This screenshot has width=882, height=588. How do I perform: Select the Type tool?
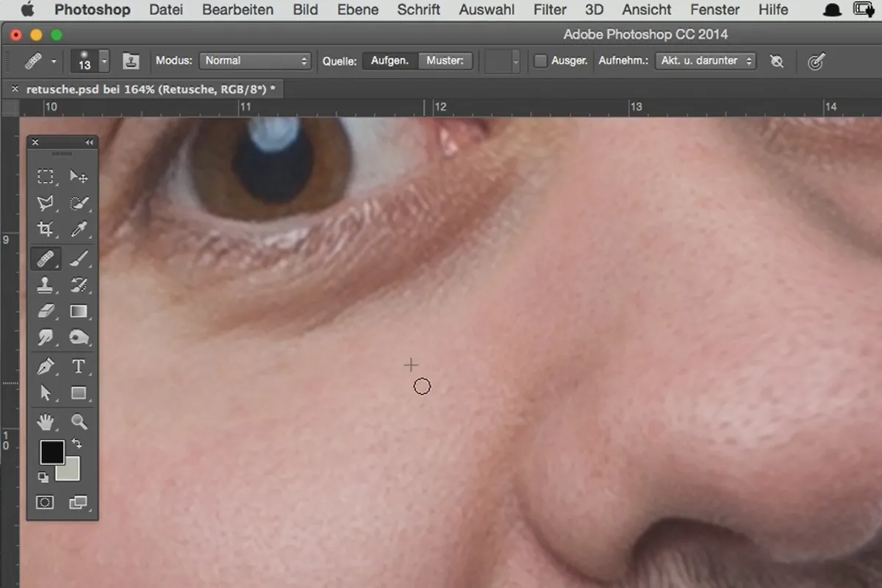(x=79, y=366)
